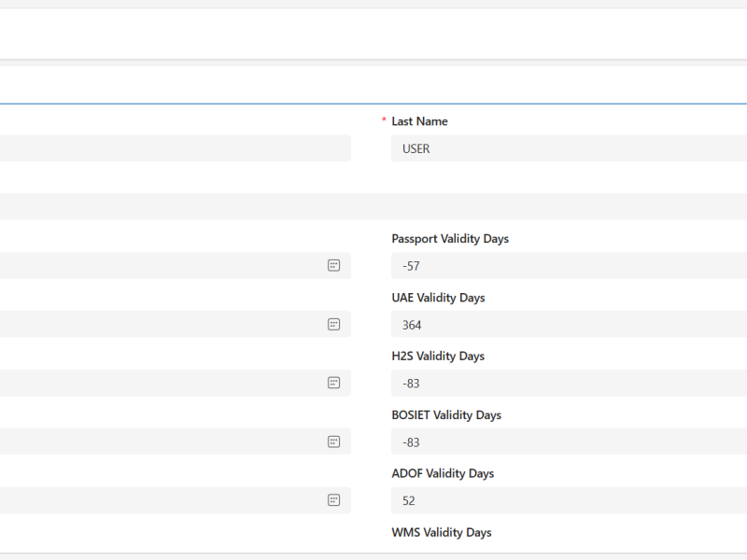Viewport: 747px width, 560px height.
Task: Open the calendar picker left of ADOF Validity Days
Action: point(334,500)
